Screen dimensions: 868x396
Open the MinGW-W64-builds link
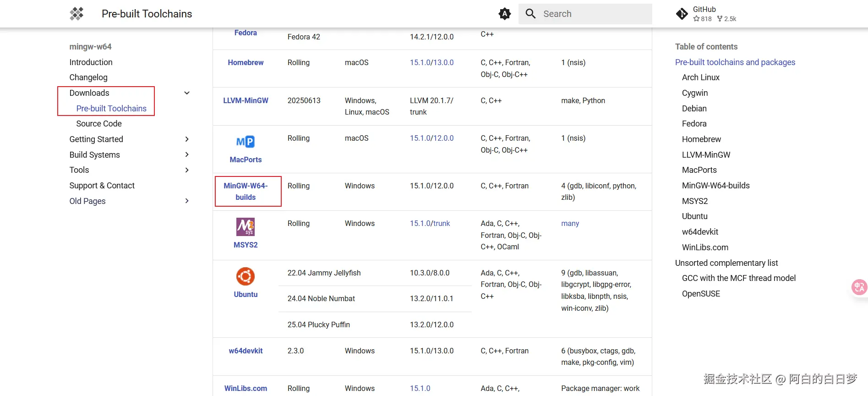246,192
